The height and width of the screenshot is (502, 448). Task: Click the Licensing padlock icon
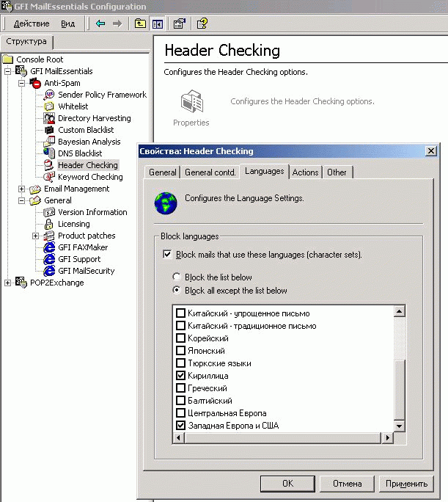(48, 224)
